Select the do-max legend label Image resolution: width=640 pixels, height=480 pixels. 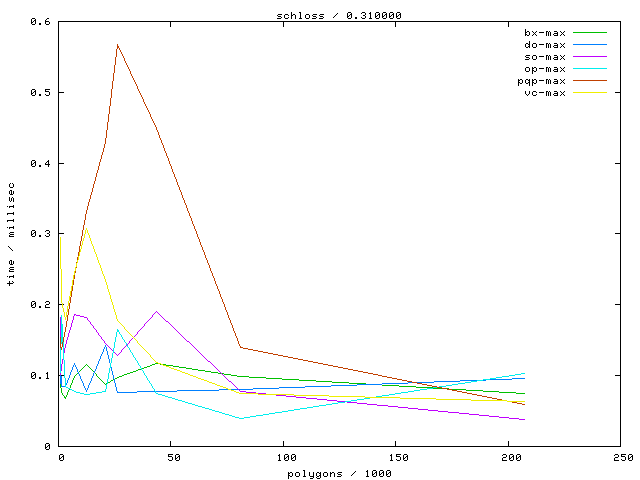(x=545, y=45)
